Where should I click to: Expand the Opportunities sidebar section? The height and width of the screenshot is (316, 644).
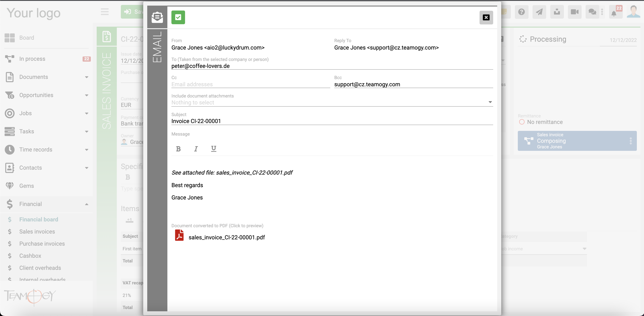point(87,95)
